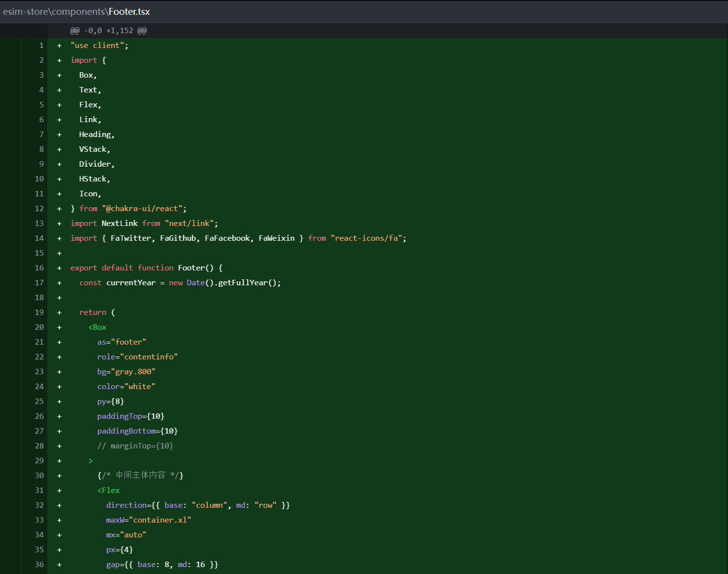The image size is (728, 574).
Task: Click the hunk header @@ -0,0 +1,152 @@
Action: pos(108,31)
